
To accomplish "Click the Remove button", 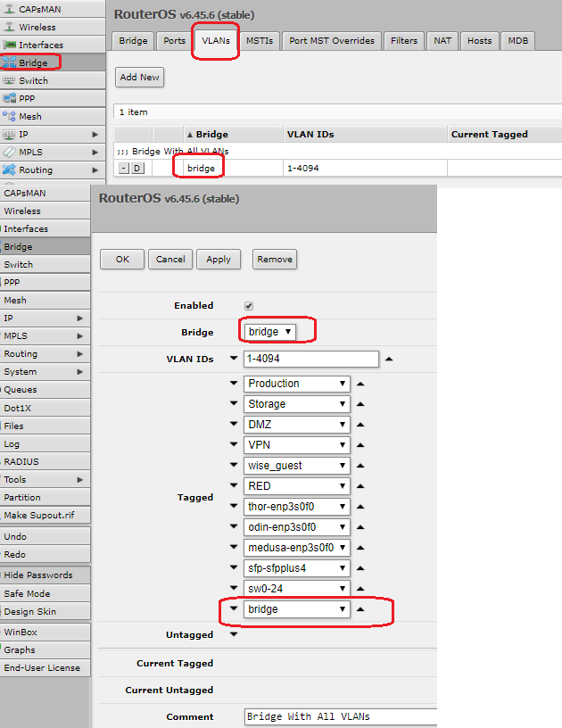I will [x=275, y=259].
